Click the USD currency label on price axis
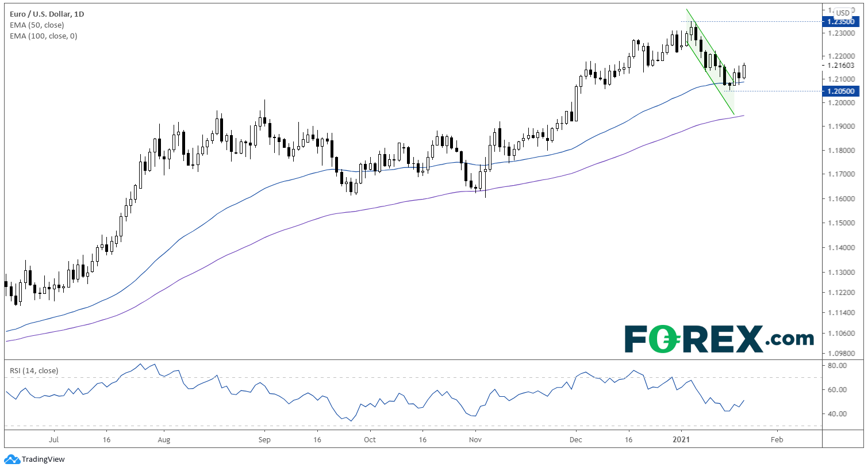Viewport: 868px width, 471px height. click(x=843, y=13)
